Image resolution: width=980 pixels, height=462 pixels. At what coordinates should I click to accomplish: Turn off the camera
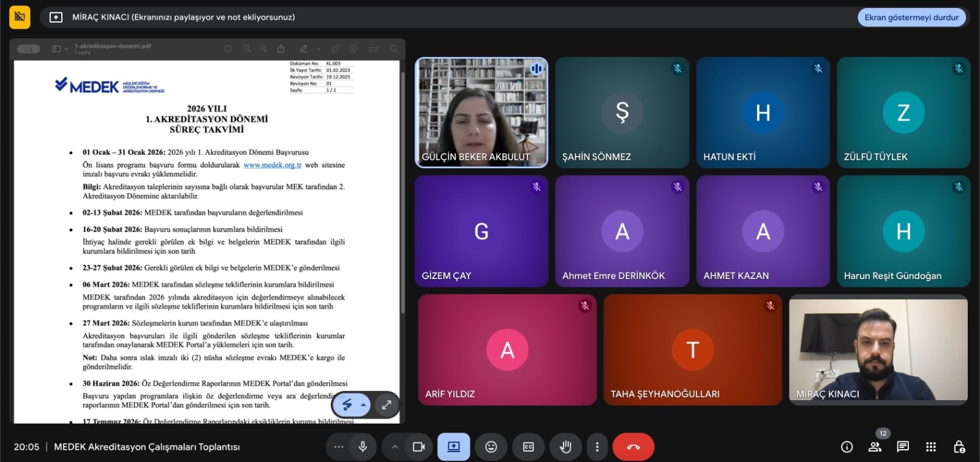[x=419, y=447]
